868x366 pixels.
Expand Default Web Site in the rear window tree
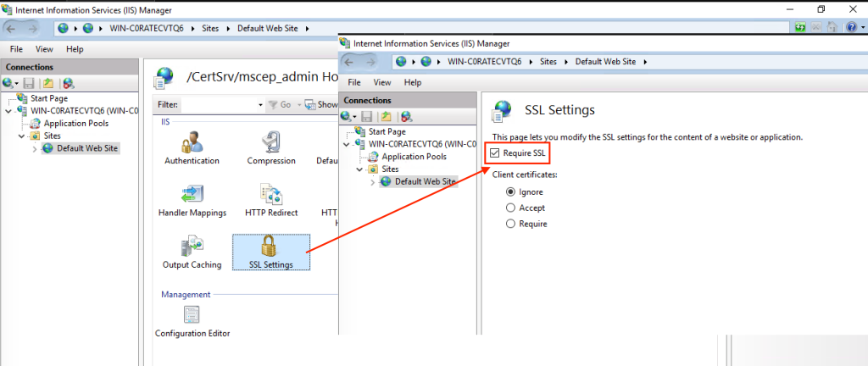35,148
